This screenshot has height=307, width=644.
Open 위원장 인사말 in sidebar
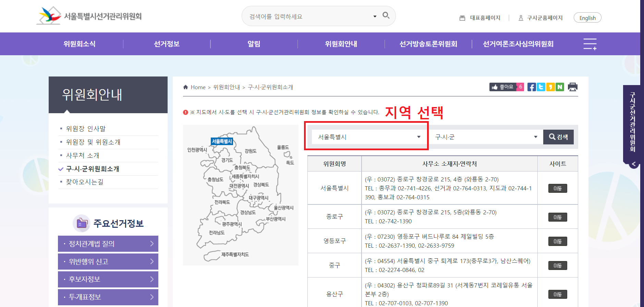pyautogui.click(x=86, y=129)
